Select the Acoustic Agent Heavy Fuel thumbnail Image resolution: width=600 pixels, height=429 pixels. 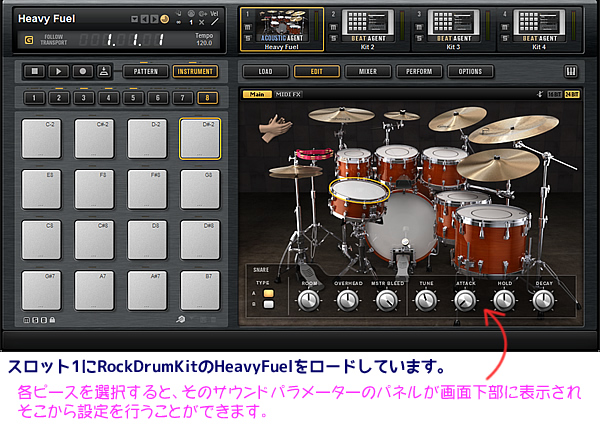(282, 26)
